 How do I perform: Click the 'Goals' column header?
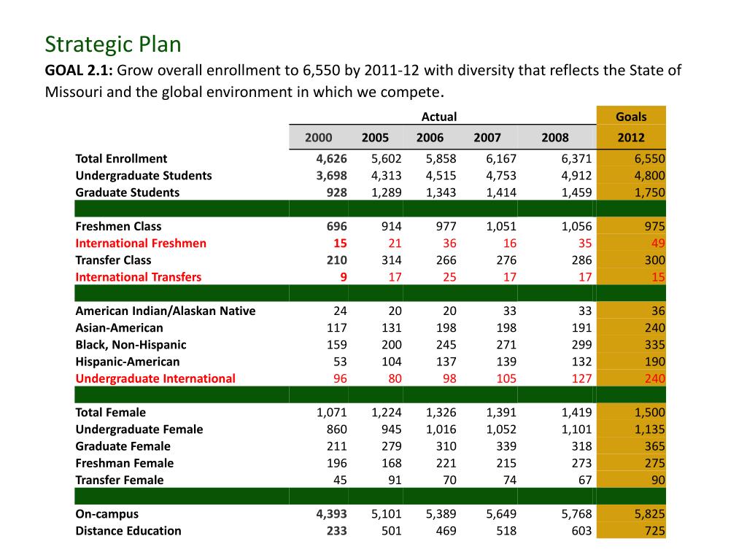click(631, 117)
